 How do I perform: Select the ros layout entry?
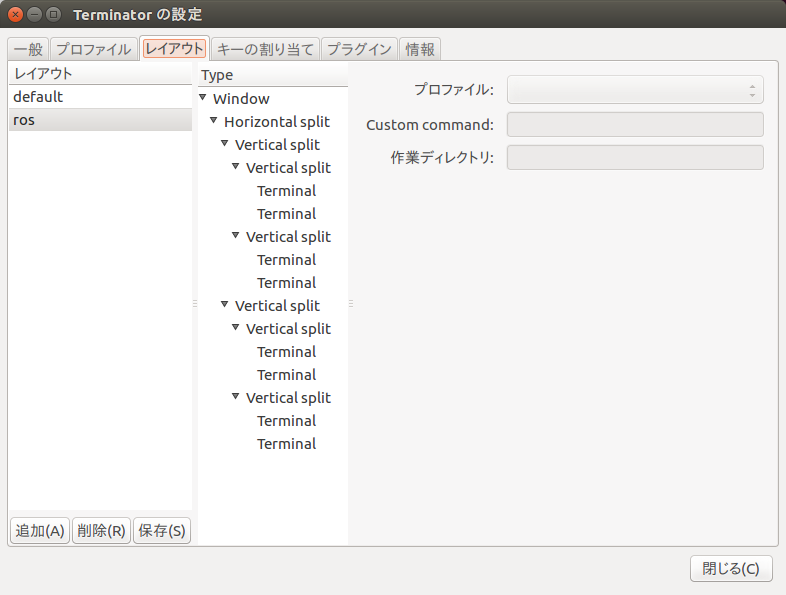tap(100, 120)
